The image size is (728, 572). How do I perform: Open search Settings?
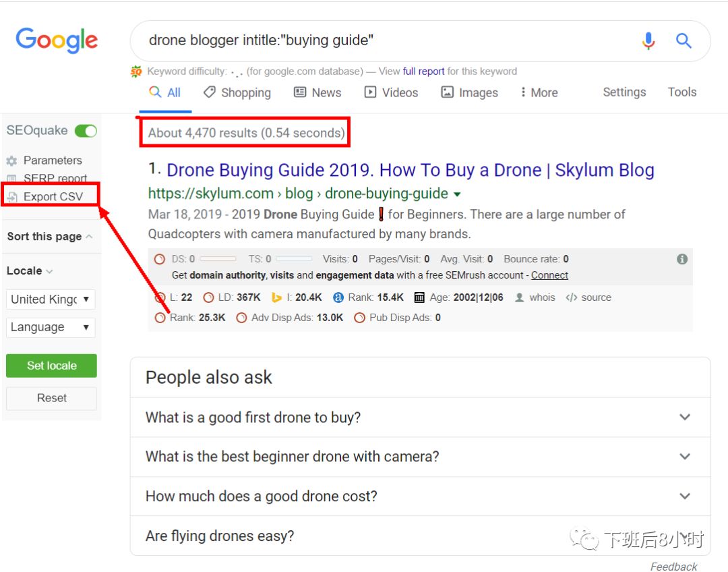624,92
